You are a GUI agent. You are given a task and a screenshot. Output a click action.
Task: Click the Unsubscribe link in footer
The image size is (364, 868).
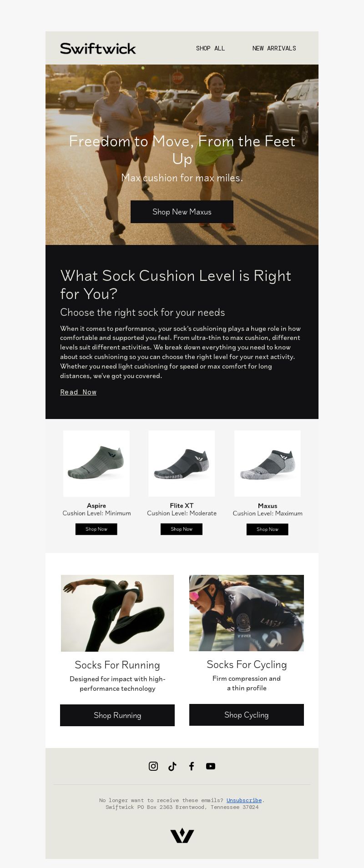[x=244, y=800]
